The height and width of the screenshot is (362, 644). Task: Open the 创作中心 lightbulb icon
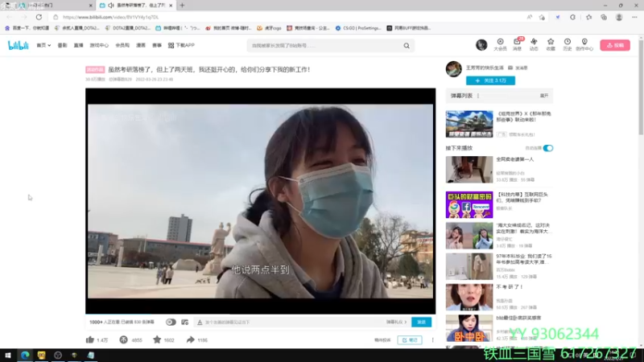pos(584,44)
